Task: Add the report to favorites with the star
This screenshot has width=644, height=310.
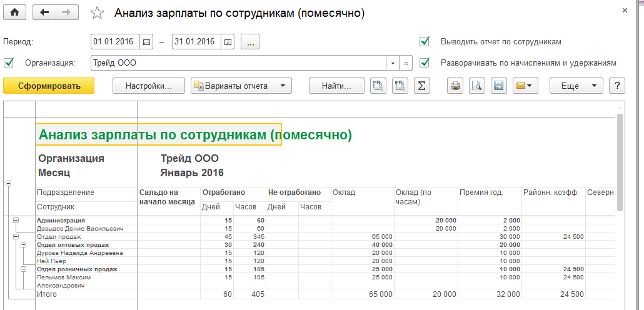Action: coord(97,13)
